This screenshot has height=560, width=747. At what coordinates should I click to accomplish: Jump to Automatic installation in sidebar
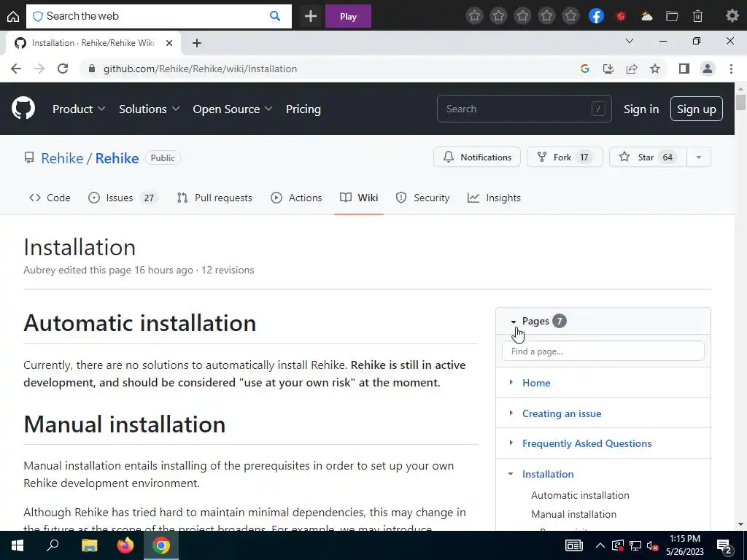(580, 495)
